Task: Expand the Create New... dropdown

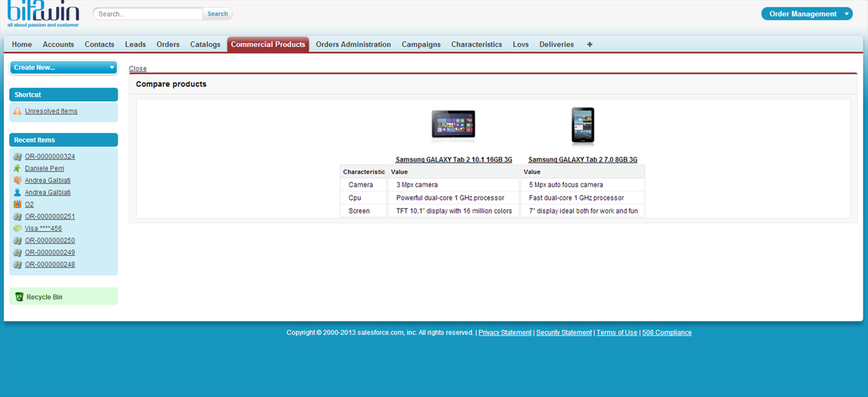Action: 64,67
